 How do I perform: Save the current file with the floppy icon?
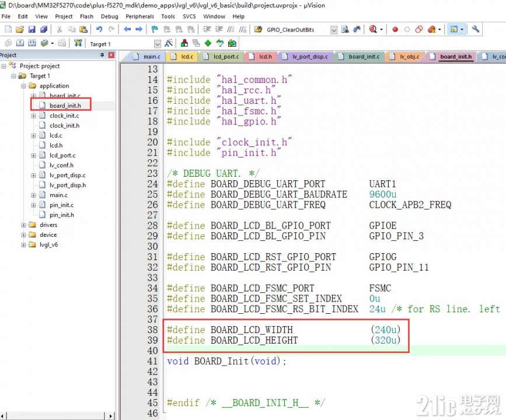coord(32,29)
